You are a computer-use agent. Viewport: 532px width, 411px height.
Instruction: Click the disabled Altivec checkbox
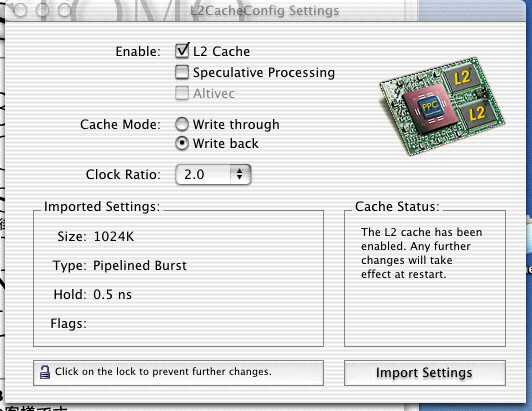(182, 93)
